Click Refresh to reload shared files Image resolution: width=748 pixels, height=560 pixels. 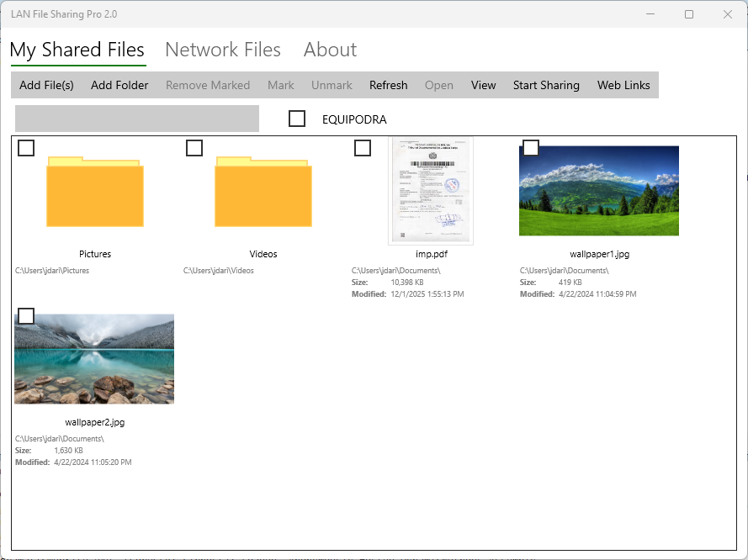point(388,85)
